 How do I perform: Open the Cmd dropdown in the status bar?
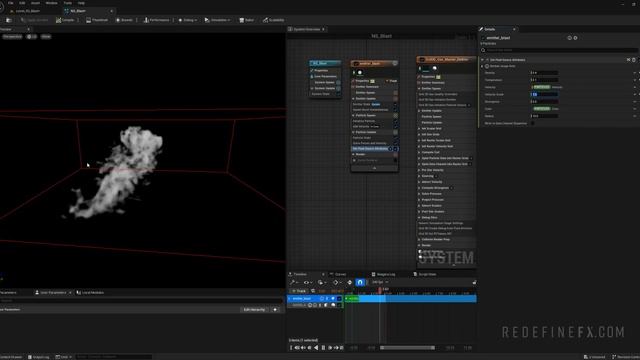(64, 357)
